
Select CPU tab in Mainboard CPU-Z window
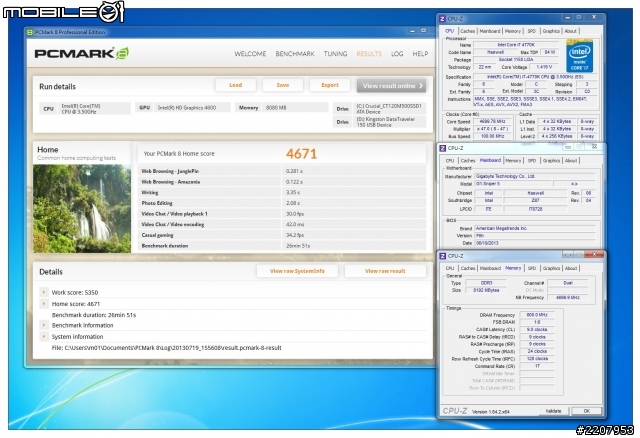coord(450,161)
